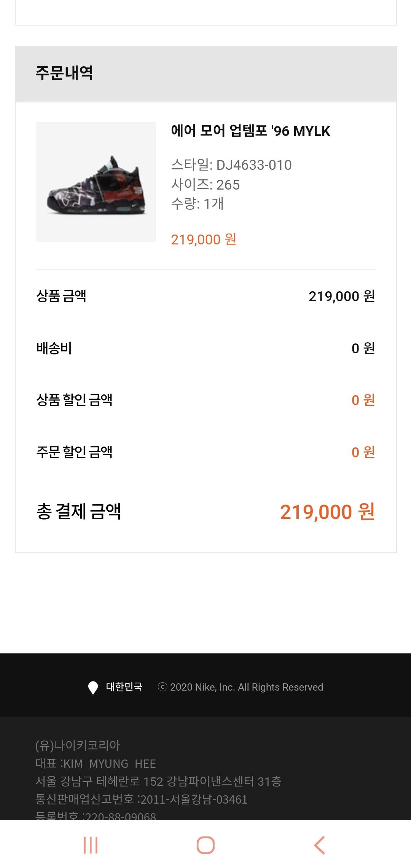
Task: Click the total payment amount 219,000 원
Action: tap(327, 512)
